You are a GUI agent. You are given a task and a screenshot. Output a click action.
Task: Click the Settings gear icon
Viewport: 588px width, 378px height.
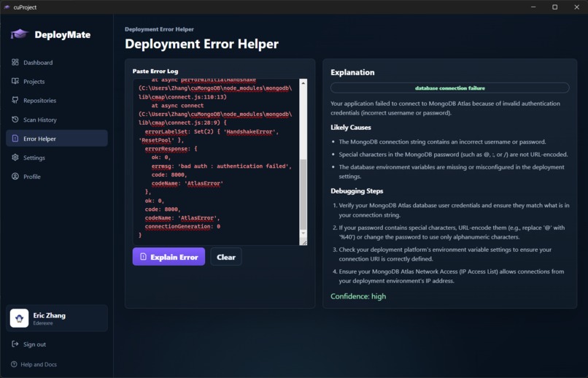tap(15, 158)
